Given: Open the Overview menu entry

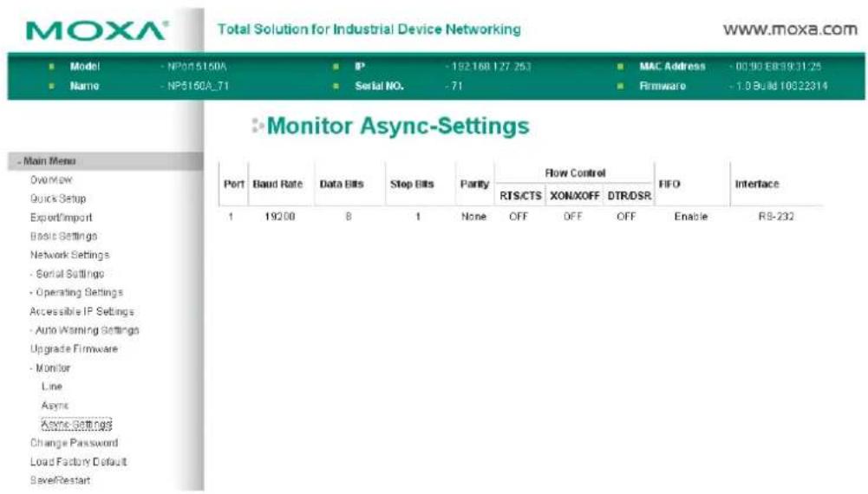Looking at the screenshot, I should (51, 179).
